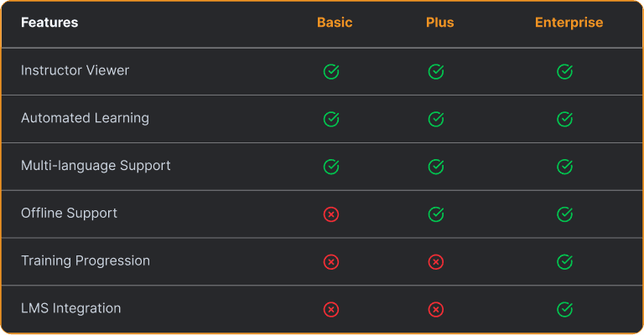
Task: Click the Features column heading
Action: tap(49, 23)
